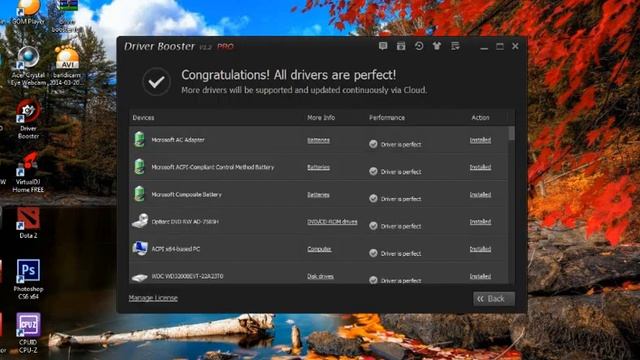Viewport: 640px width, 360px height.
Task: Select the Microsoft Composite Battery device name
Action: click(187, 194)
